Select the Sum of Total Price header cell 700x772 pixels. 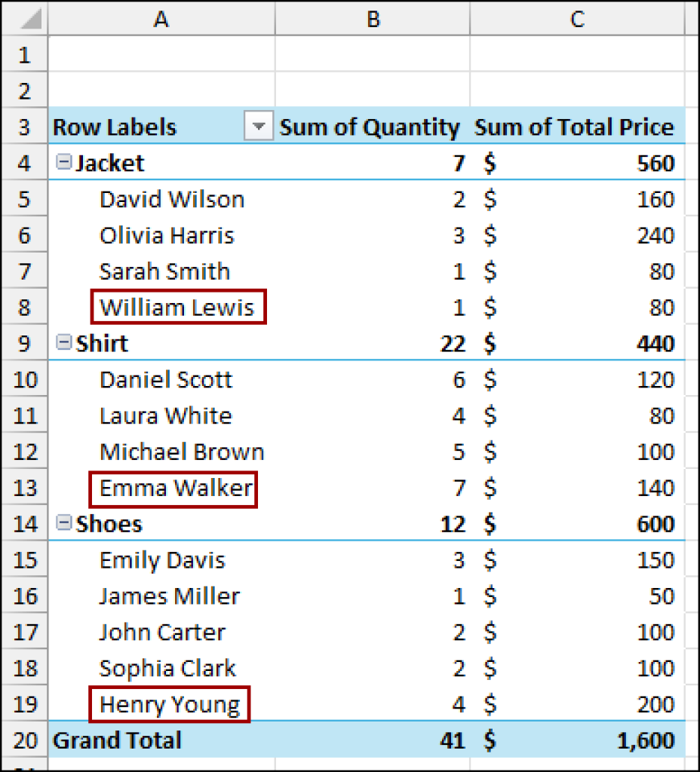click(576, 126)
